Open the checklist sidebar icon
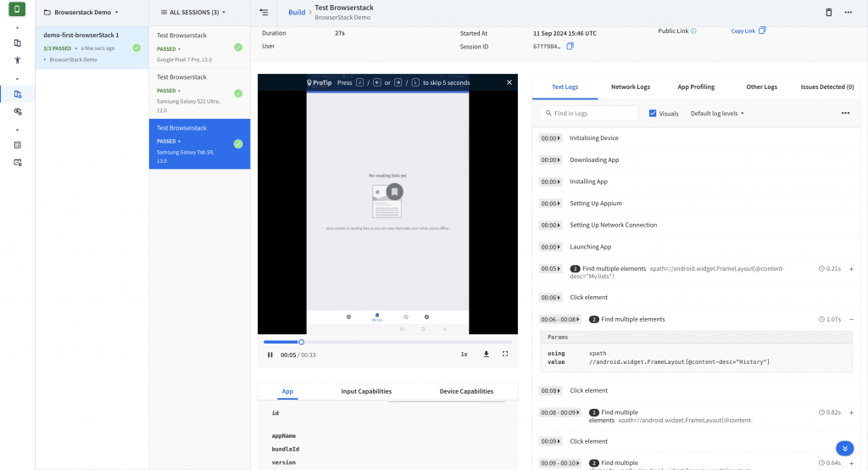The width and height of the screenshot is (868, 470). coord(18,145)
